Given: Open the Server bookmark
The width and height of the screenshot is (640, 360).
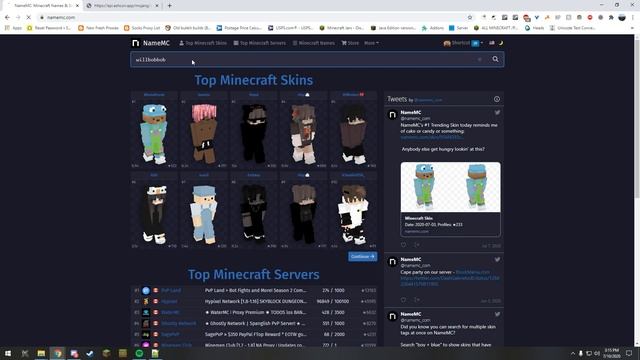Looking at the screenshot, I should pos(458,28).
